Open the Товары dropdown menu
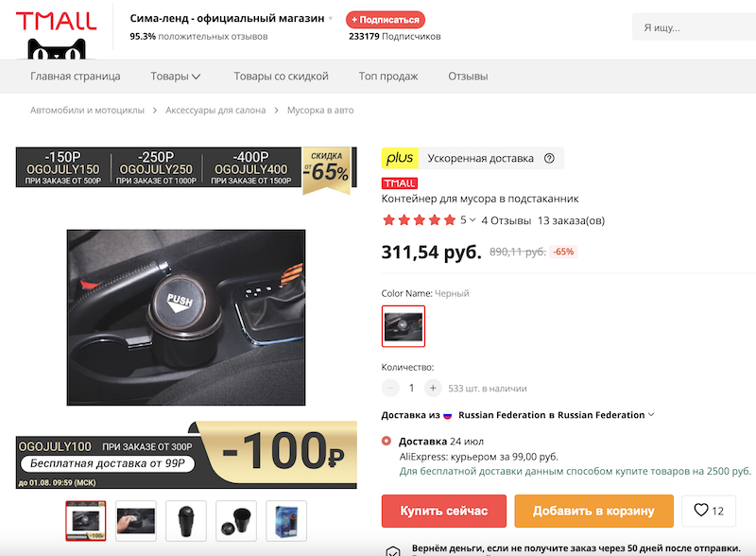The height and width of the screenshot is (556, 756). [x=175, y=77]
